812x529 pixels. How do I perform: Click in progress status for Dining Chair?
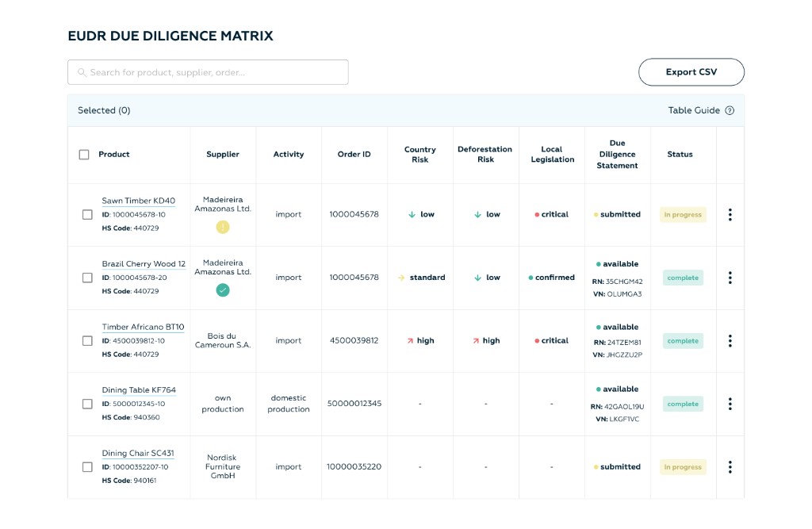click(683, 467)
